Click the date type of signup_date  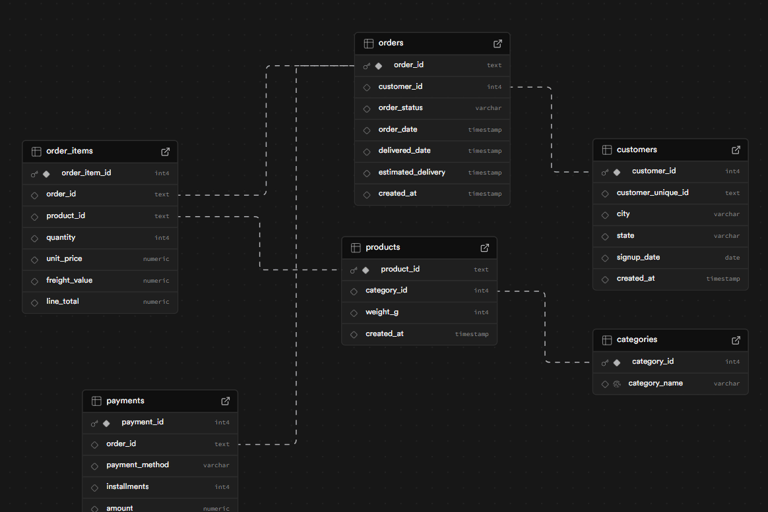732,258
